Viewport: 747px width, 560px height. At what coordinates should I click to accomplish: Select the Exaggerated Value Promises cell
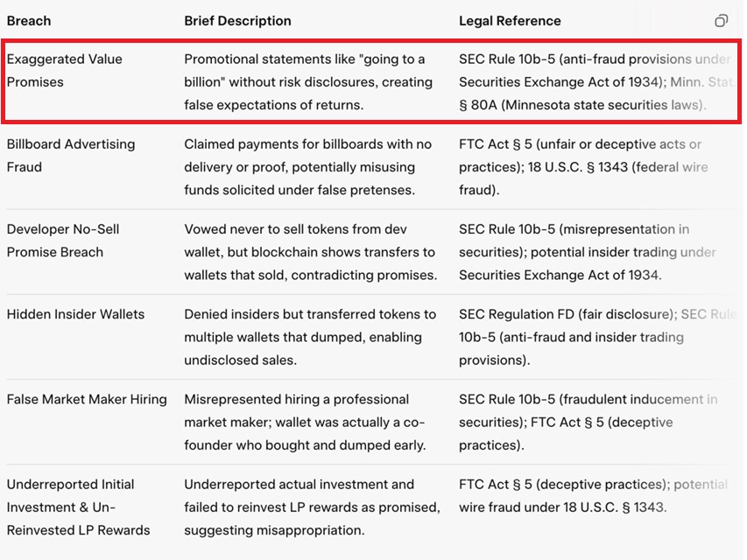point(64,71)
